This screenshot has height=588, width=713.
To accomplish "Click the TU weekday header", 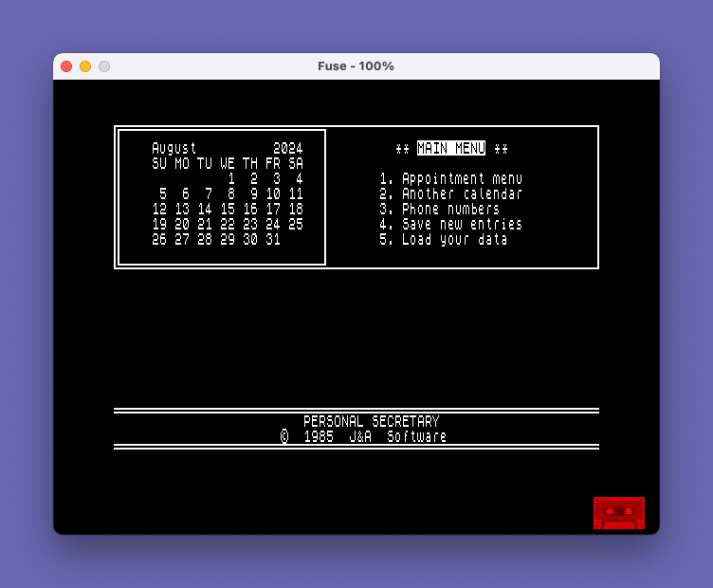I will (205, 163).
